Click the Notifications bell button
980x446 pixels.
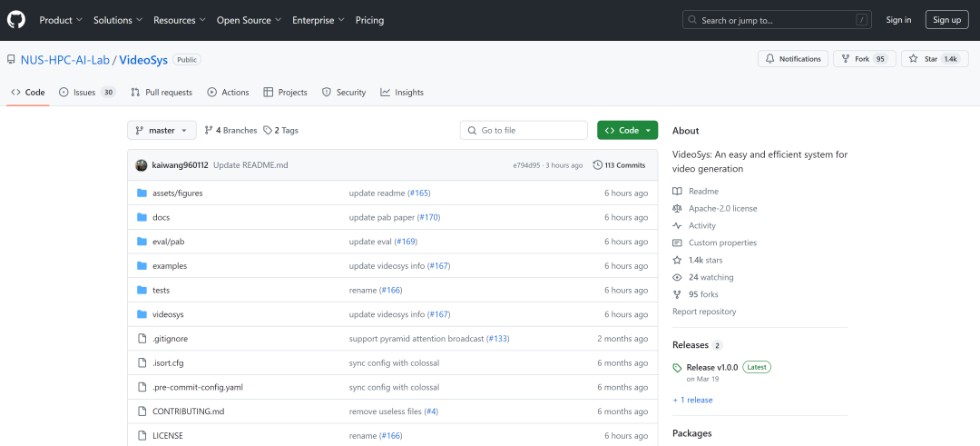point(791,59)
